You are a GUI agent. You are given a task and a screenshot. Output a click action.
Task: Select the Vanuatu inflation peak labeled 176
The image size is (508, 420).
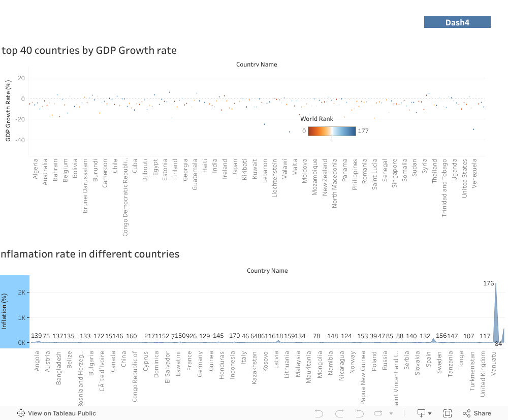click(x=496, y=284)
